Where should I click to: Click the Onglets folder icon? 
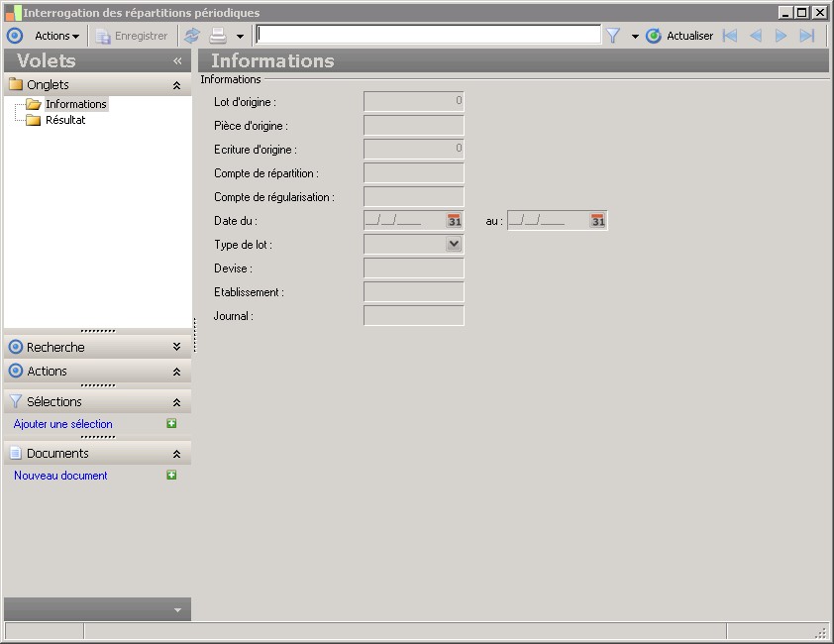pyautogui.click(x=16, y=84)
